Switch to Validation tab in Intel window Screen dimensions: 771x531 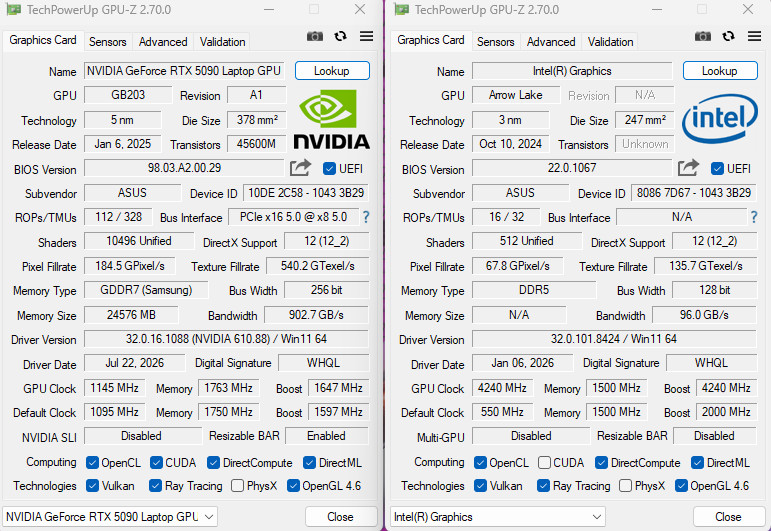[x=610, y=42]
